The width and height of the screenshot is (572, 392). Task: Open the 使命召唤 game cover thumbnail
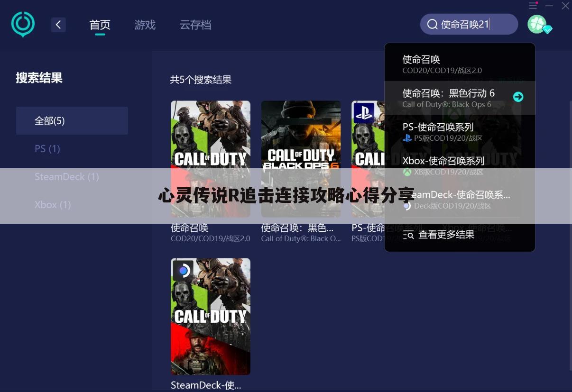211,159
